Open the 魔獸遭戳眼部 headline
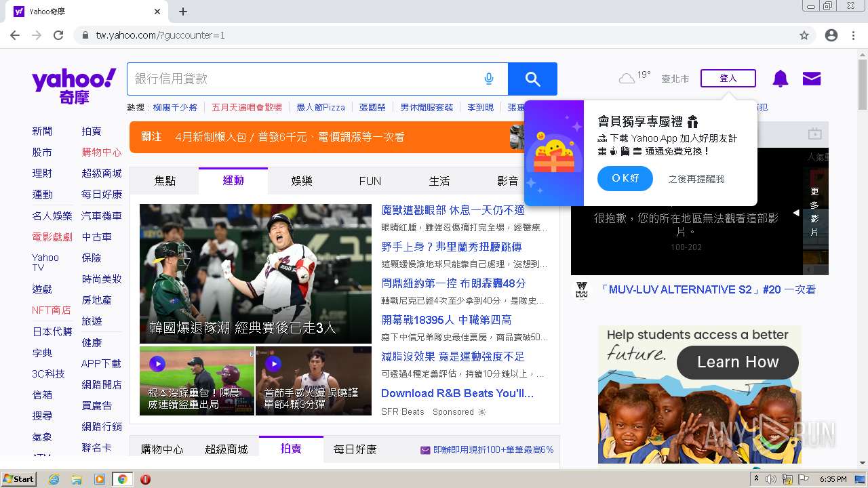The image size is (868, 488). click(453, 210)
